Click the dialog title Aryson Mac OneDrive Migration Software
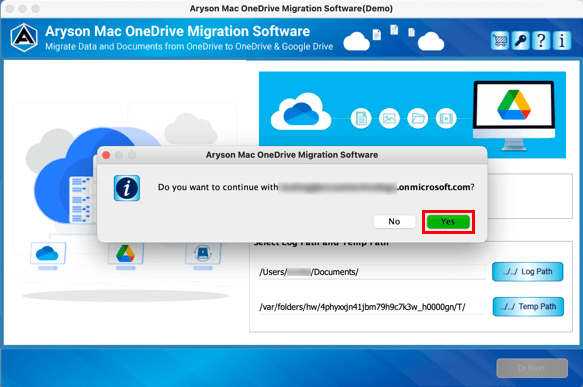This screenshot has width=583, height=387. [292, 155]
